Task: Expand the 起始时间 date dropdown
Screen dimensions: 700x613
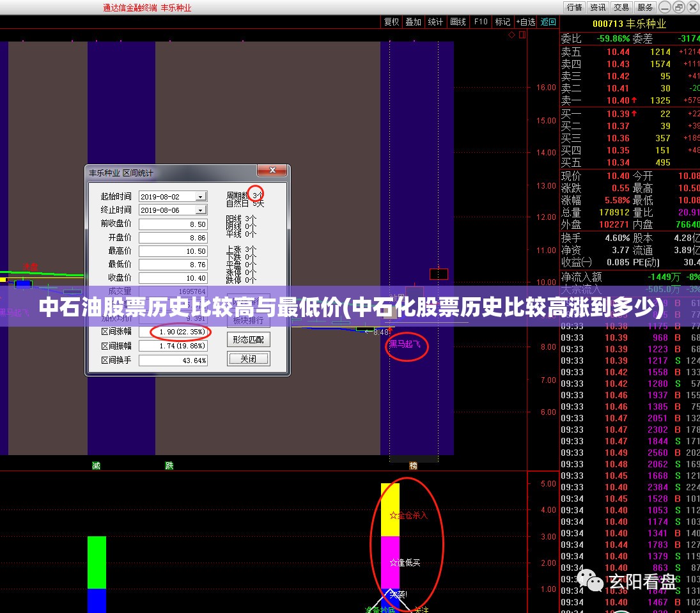Action: pyautogui.click(x=201, y=197)
